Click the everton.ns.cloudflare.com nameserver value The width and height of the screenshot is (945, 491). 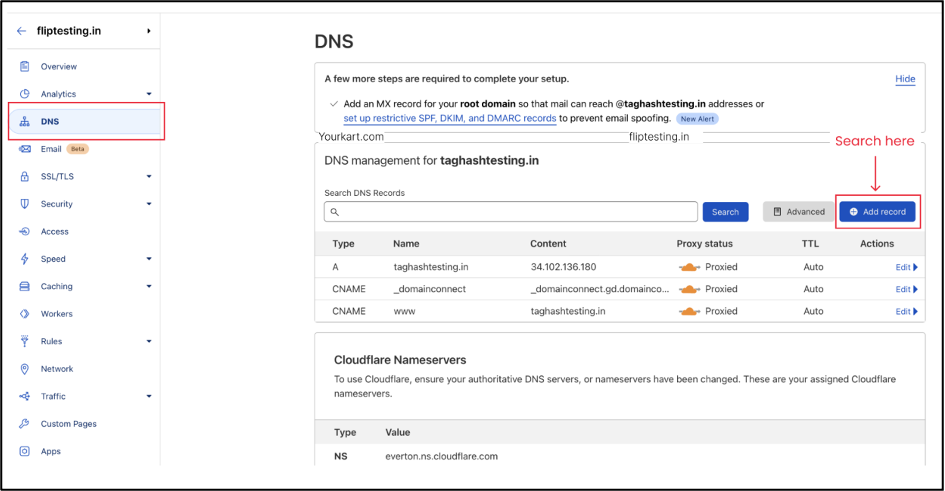[x=442, y=457]
